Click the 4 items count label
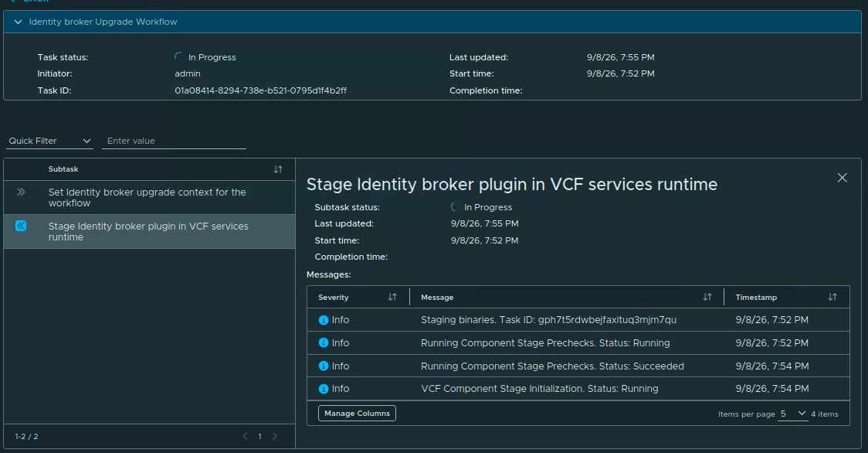Image resolution: width=868 pixels, height=453 pixels. 824,414
